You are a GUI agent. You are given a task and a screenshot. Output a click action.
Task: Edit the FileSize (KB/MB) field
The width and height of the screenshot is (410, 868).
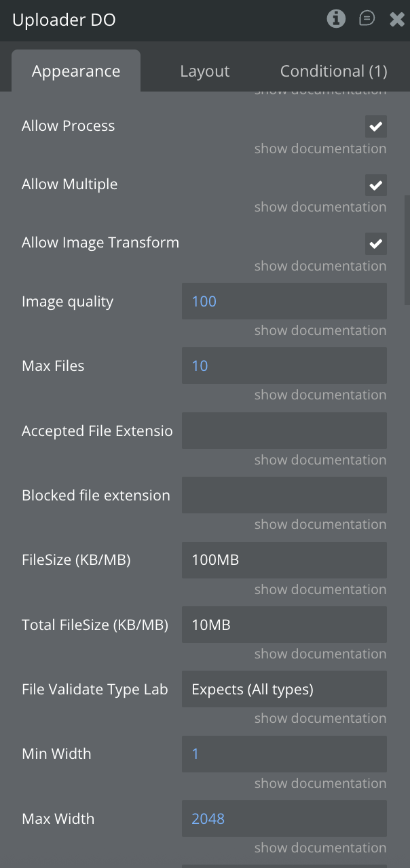tap(284, 560)
